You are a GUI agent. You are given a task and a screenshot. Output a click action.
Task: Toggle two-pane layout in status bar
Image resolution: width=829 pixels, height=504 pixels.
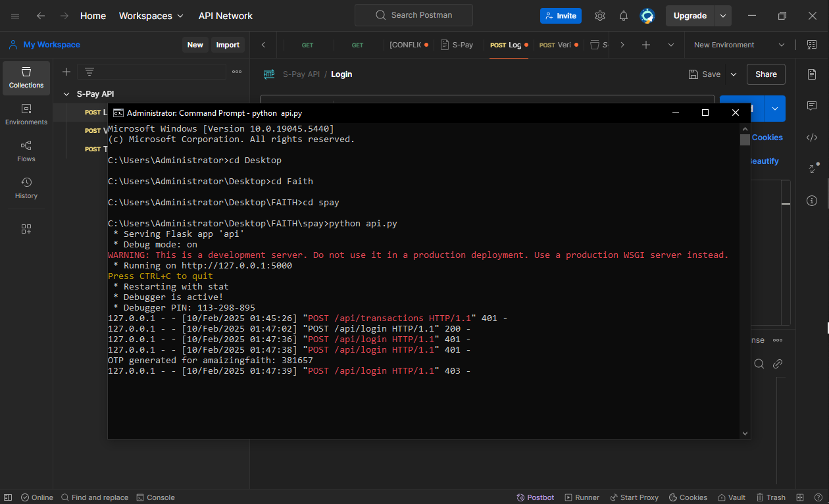tap(800, 497)
